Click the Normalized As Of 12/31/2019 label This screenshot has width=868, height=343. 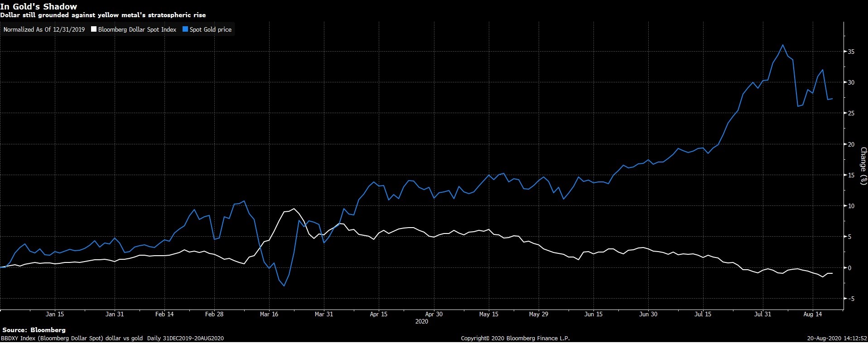pos(44,29)
